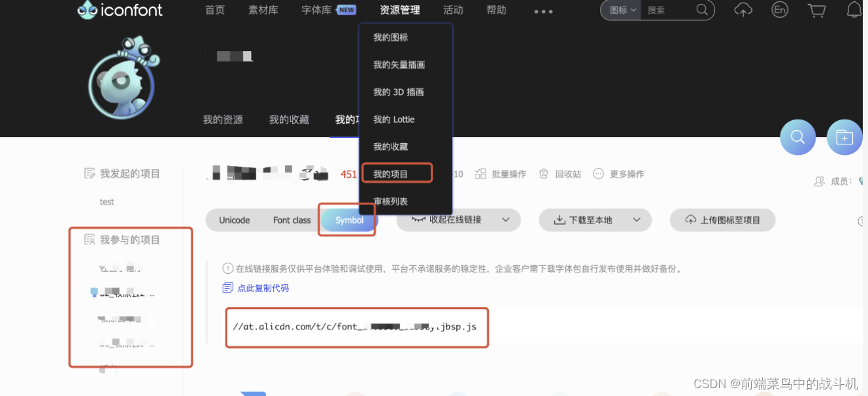
Task: Switch to Font class mode
Action: [x=292, y=220]
